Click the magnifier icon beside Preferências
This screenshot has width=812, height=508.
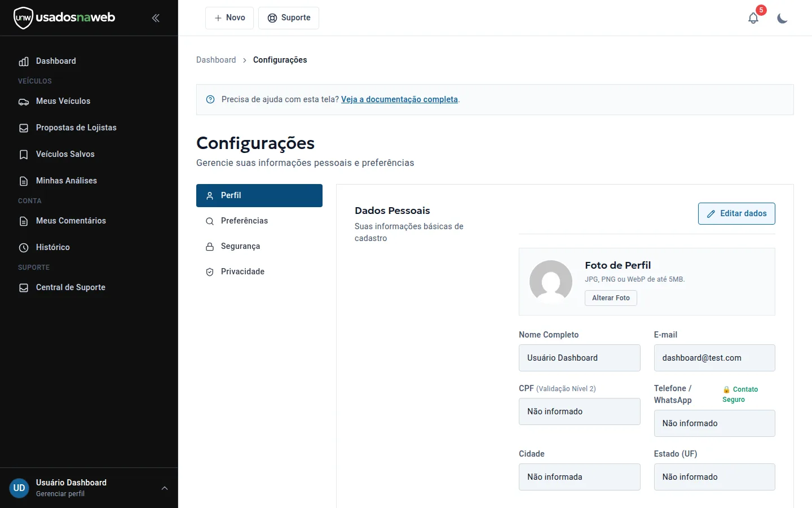click(x=210, y=221)
